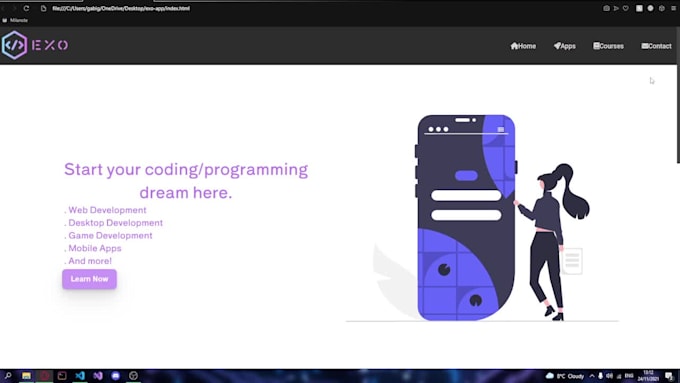
Task: Open the Home navigation link
Action: (523, 46)
